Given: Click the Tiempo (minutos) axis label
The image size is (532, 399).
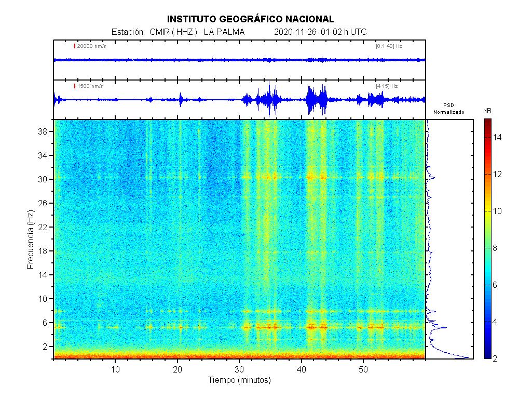Looking at the screenshot, I should [239, 380].
